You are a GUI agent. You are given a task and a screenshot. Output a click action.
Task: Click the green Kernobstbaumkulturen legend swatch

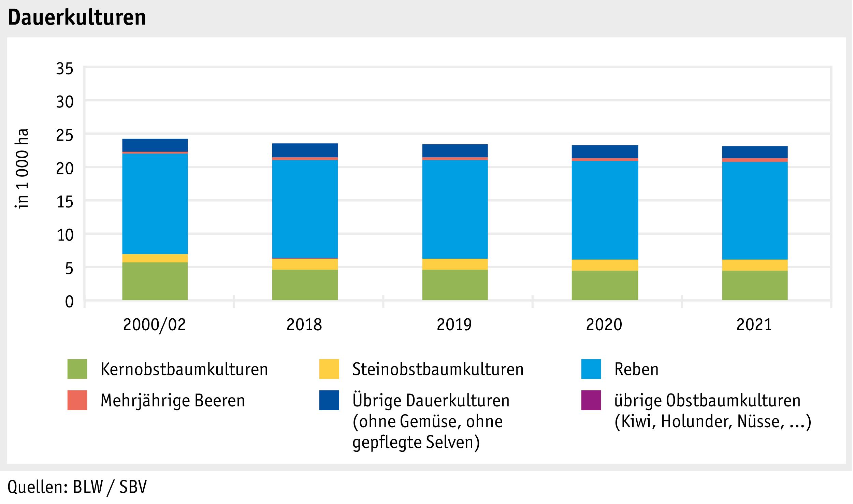[x=77, y=369]
